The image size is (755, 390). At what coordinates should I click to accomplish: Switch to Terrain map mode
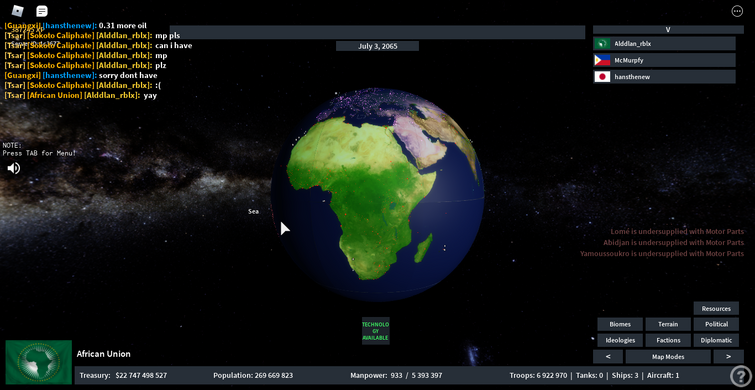(668, 325)
